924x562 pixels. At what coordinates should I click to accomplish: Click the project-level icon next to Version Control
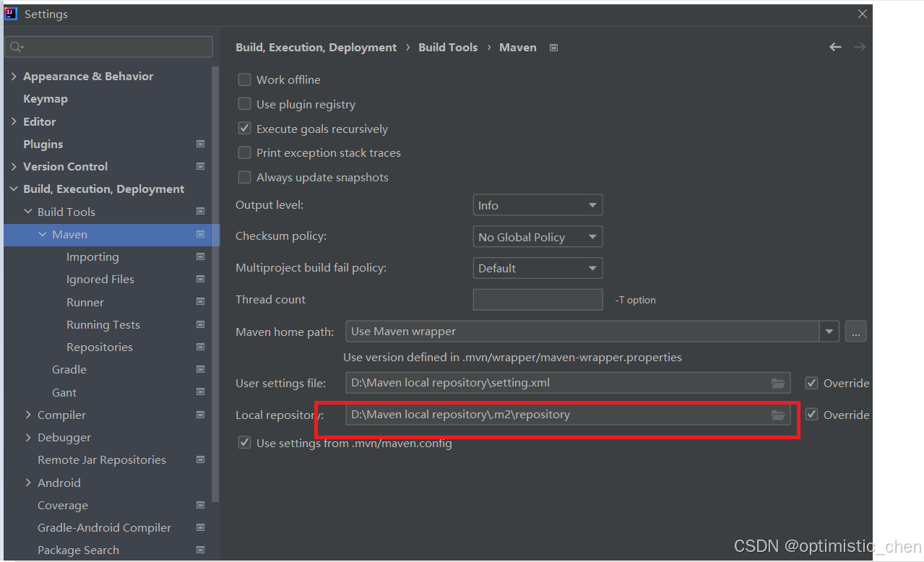tap(201, 166)
